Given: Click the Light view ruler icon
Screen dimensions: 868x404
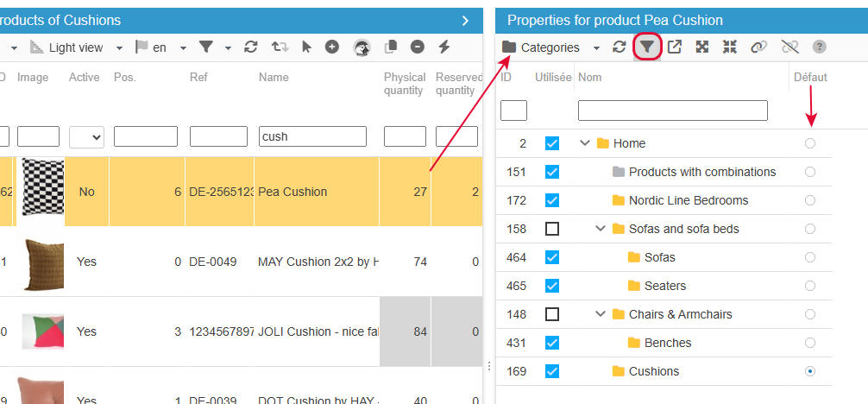Looking at the screenshot, I should click(37, 47).
